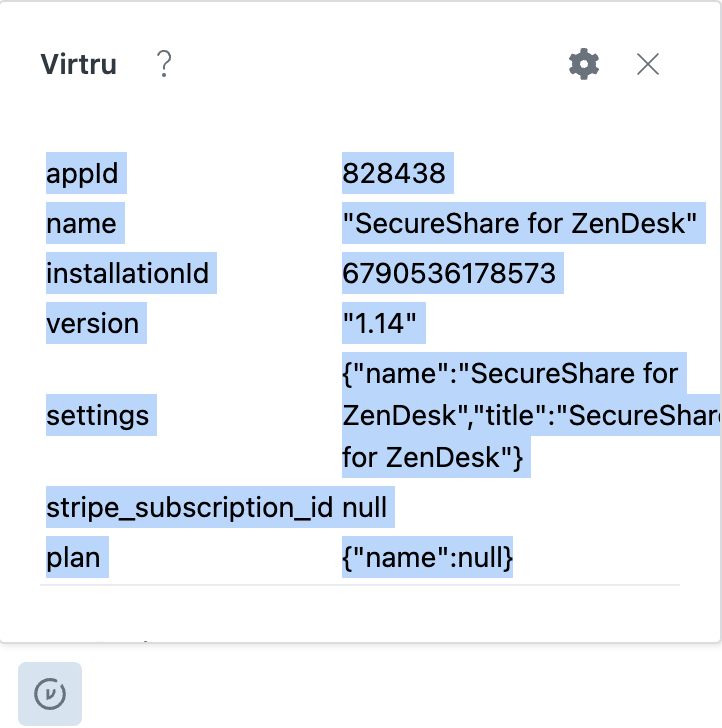Viewport: 722px width, 728px height.
Task: Click the installationId label
Action: click(127, 273)
